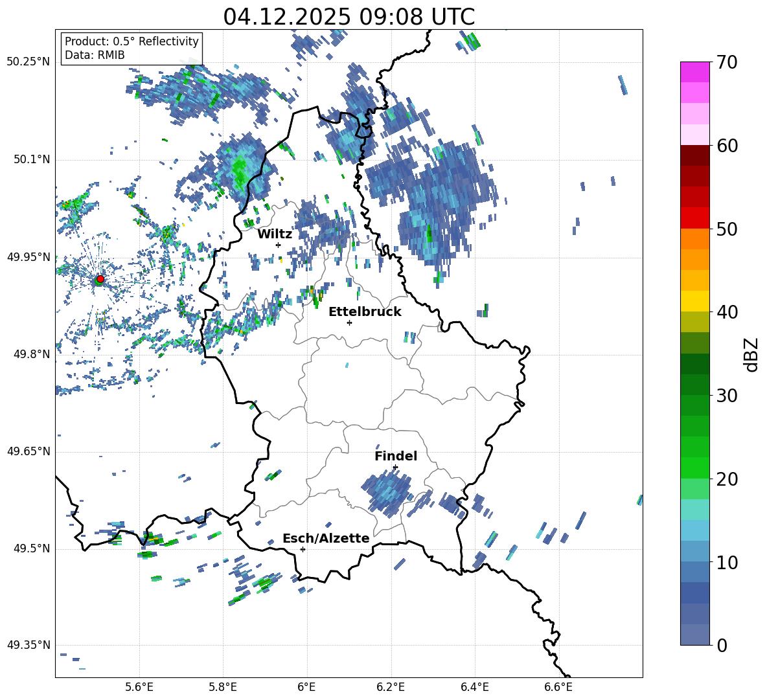Click the 50 tick on colorbar

coord(727,229)
